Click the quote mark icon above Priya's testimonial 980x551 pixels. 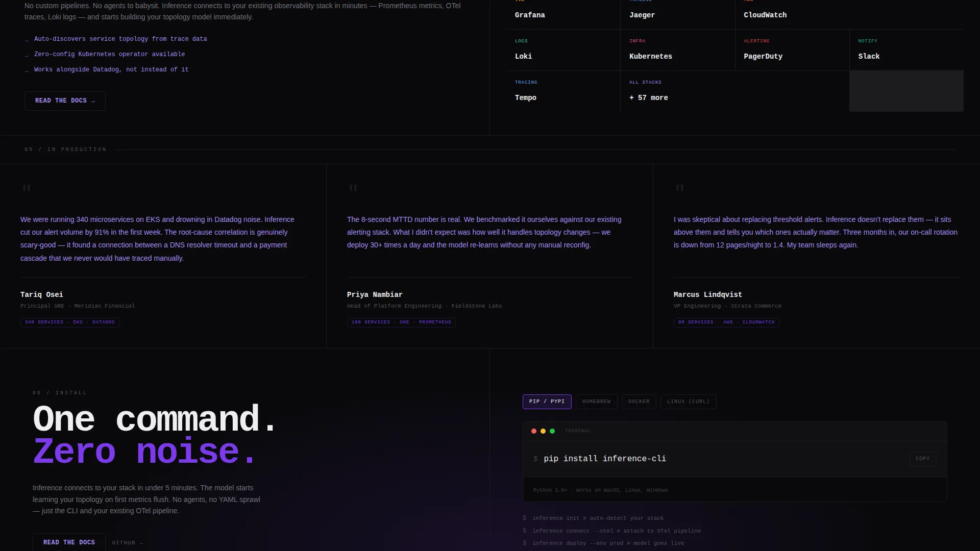coord(353,188)
